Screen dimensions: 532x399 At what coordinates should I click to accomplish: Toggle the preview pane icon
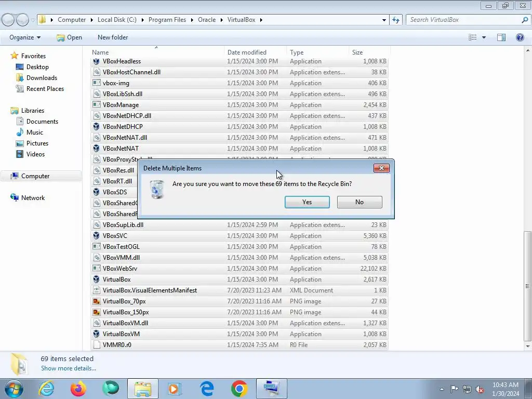(501, 37)
